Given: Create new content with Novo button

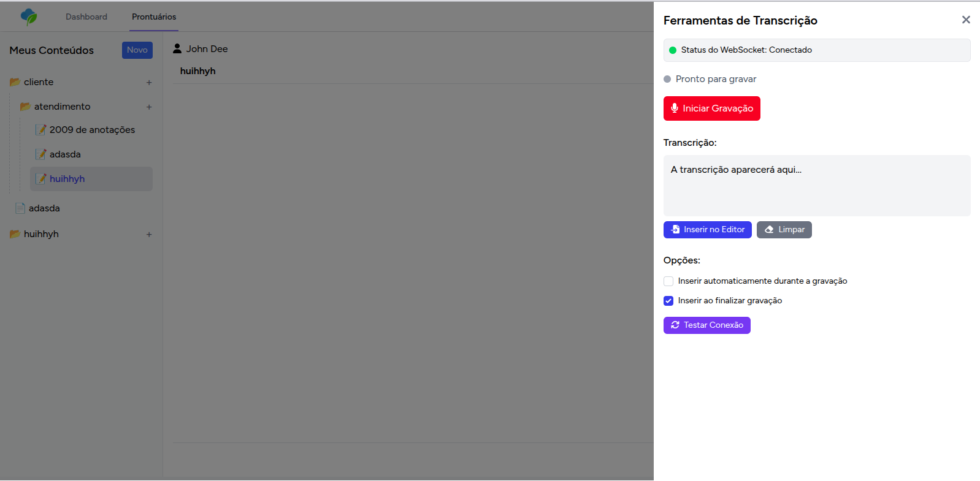Looking at the screenshot, I should coord(137,50).
